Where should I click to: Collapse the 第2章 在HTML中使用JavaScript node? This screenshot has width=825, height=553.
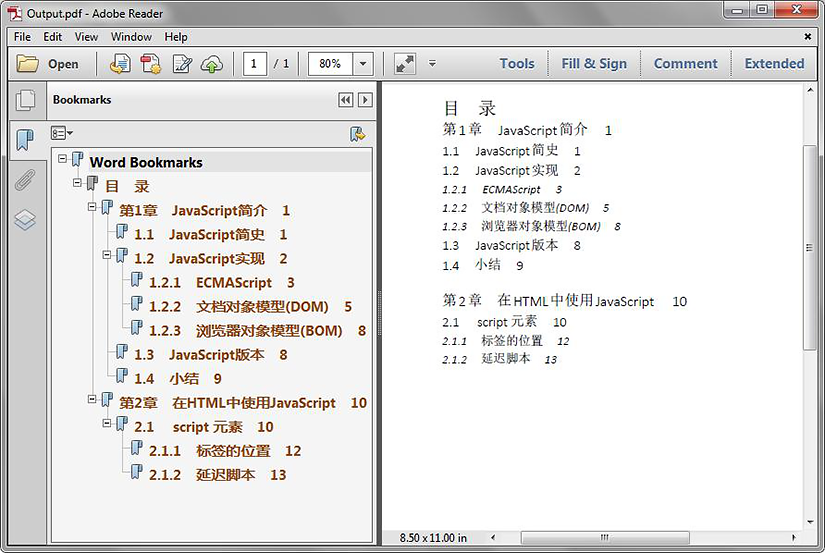[92, 399]
